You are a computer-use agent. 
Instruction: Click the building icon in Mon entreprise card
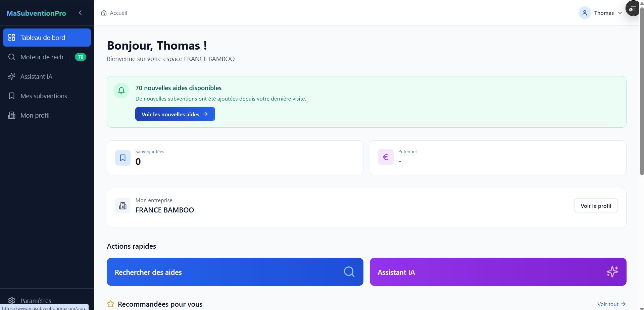click(123, 205)
